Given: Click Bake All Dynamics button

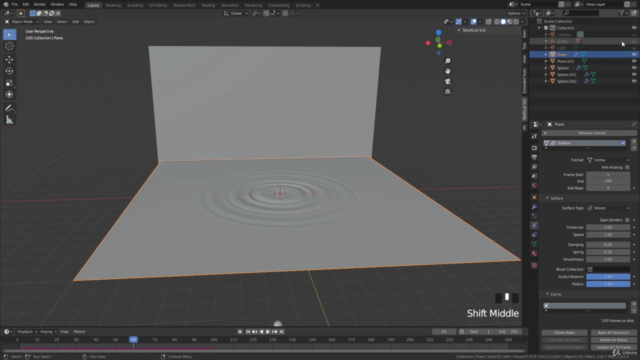Looking at the screenshot, I should pos(613,333).
